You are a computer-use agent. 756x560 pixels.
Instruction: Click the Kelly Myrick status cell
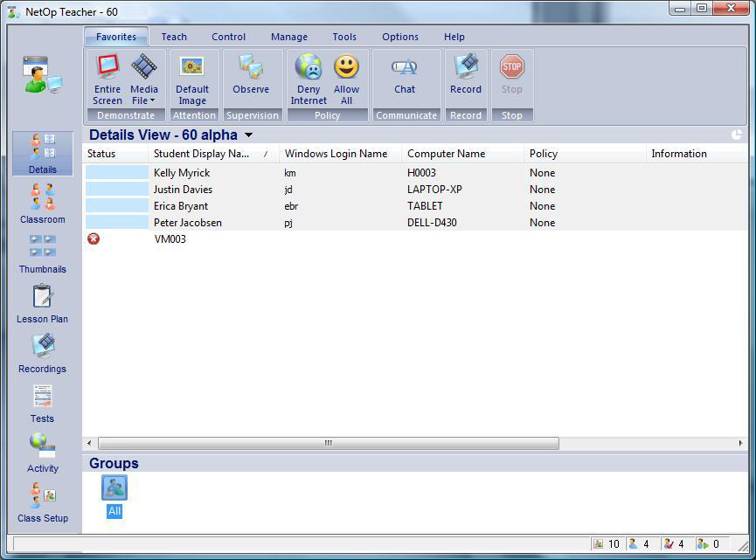[117, 172]
